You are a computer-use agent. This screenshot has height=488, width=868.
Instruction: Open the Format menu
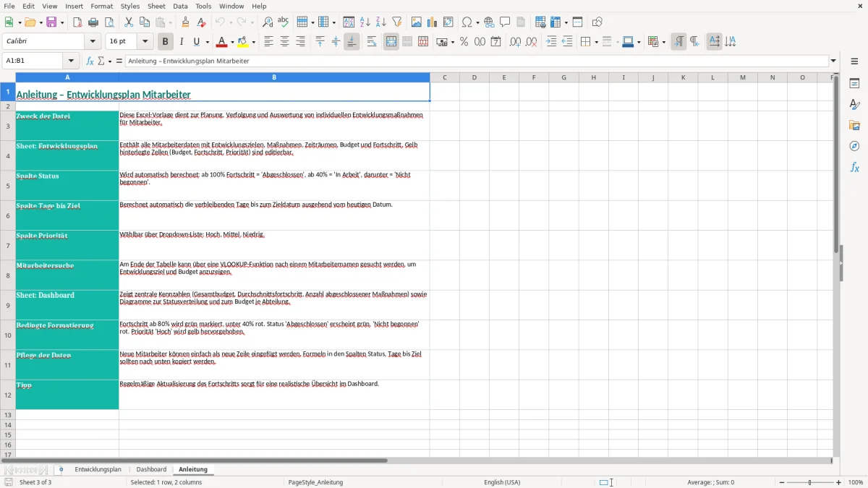[x=102, y=6]
